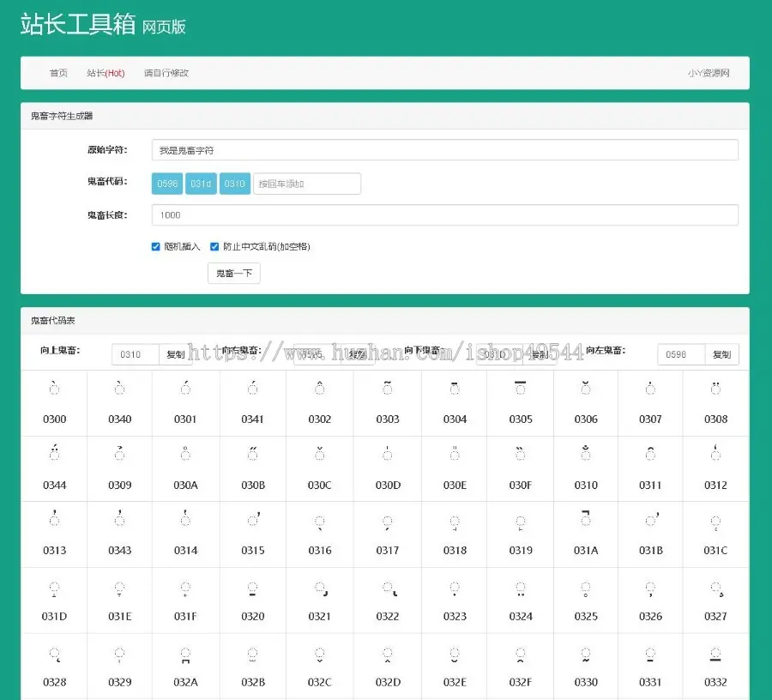Screen dimensions: 772x700
Task: Select combining character 0340 in the grid
Action: [120, 401]
